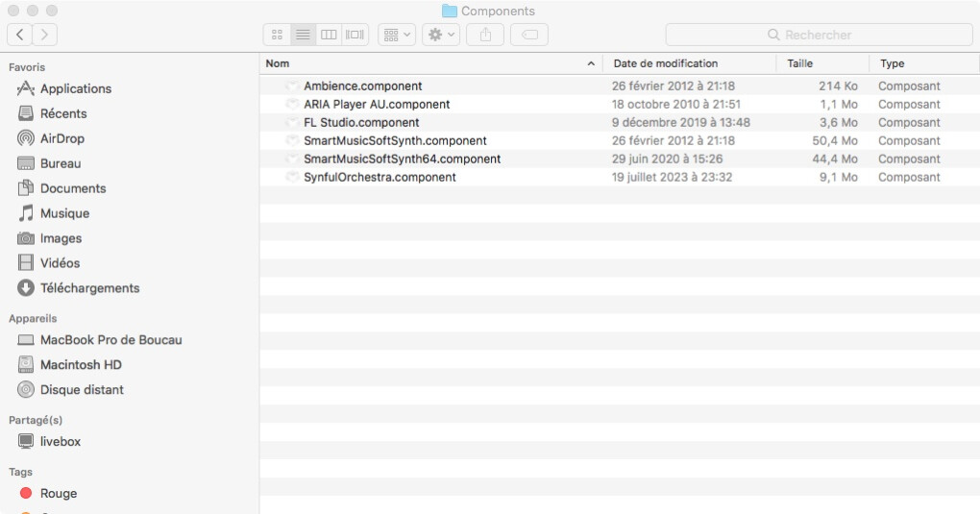Click date 18 octobre 2010 à 21:51

[675, 105]
